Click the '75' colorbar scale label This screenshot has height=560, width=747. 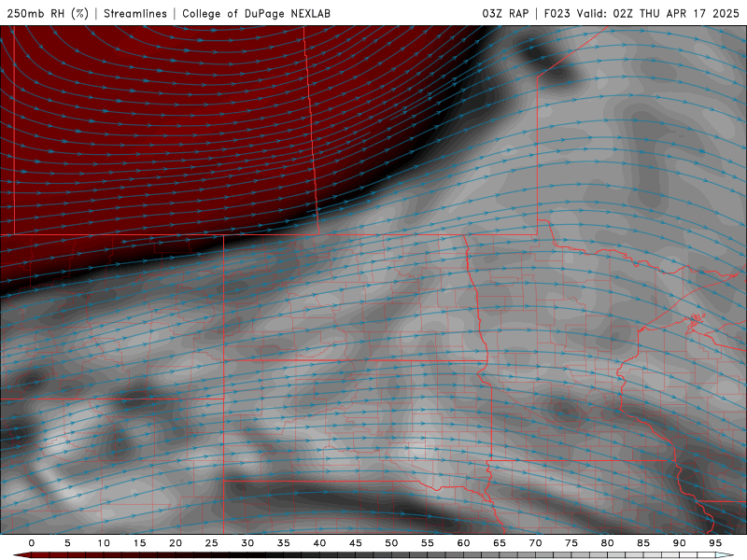pyautogui.click(x=571, y=543)
